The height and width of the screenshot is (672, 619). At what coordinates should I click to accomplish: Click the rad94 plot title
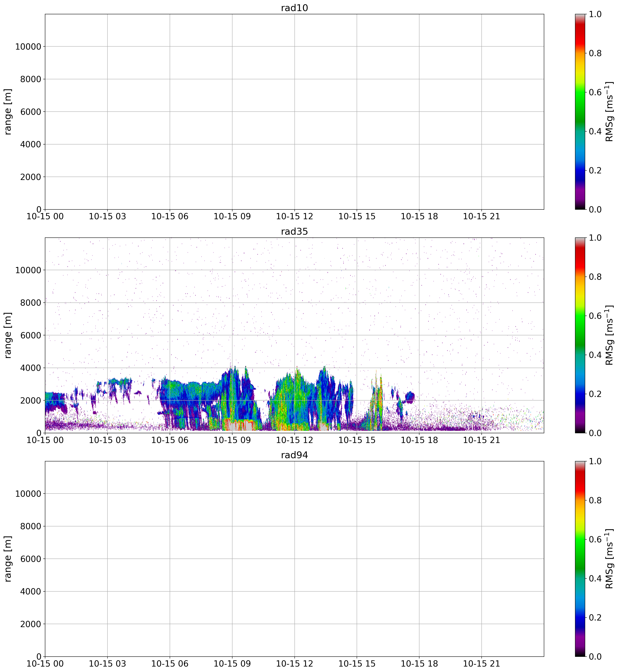[x=294, y=455]
